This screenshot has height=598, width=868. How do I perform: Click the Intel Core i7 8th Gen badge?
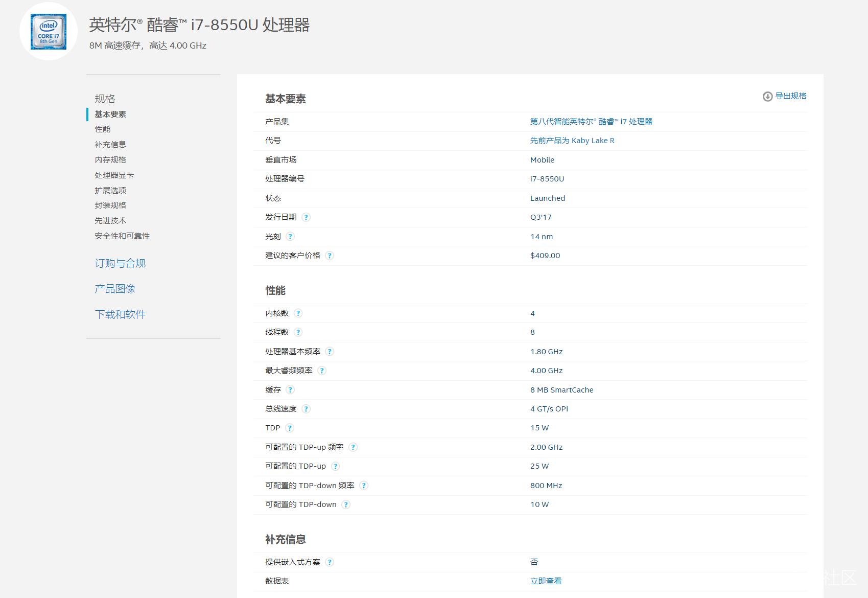pyautogui.click(x=49, y=32)
